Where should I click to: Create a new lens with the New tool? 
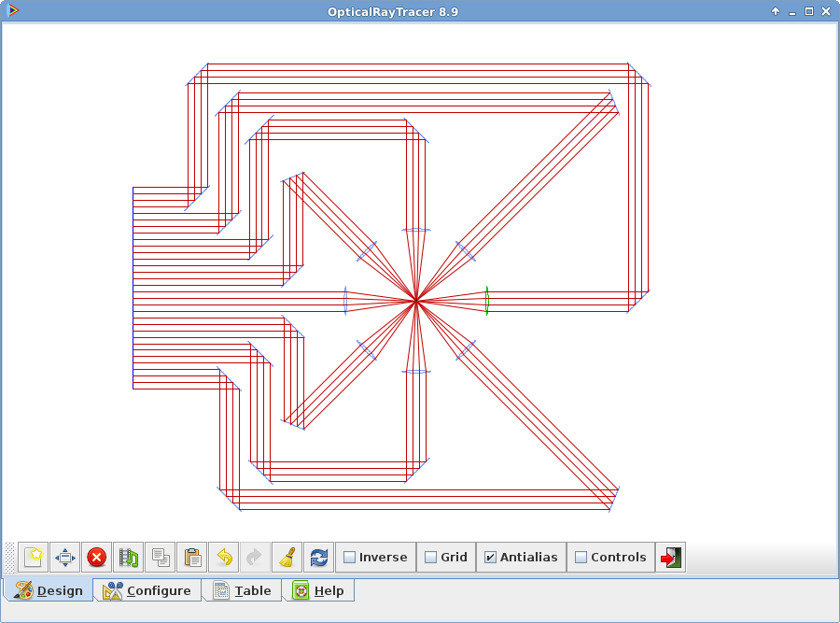(x=32, y=557)
